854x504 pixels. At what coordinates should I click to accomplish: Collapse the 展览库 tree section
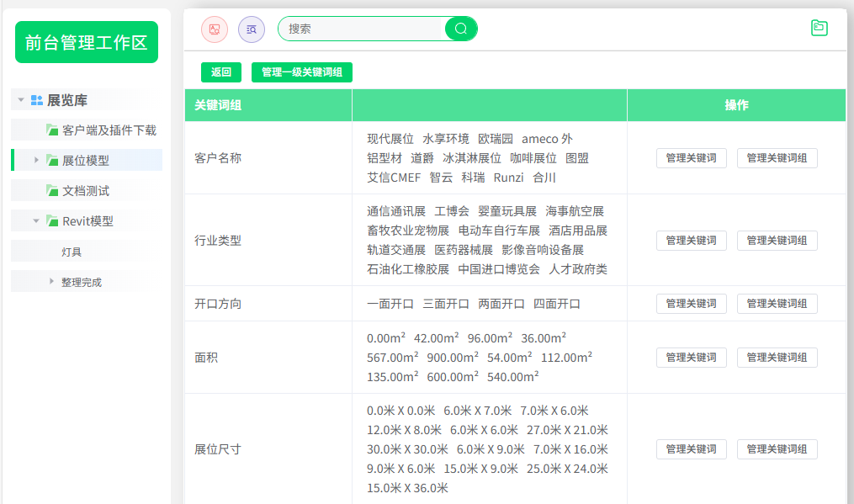(x=19, y=99)
